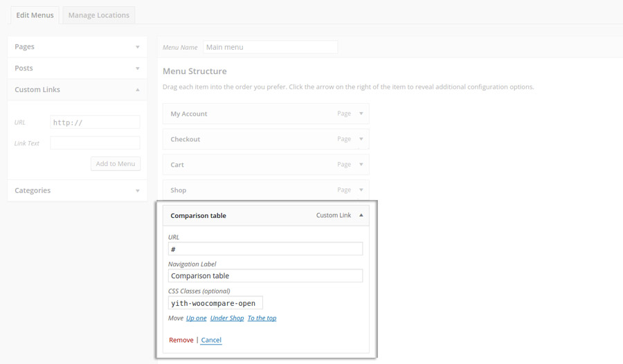
Task: Move item with Up one link
Action: [197, 318]
